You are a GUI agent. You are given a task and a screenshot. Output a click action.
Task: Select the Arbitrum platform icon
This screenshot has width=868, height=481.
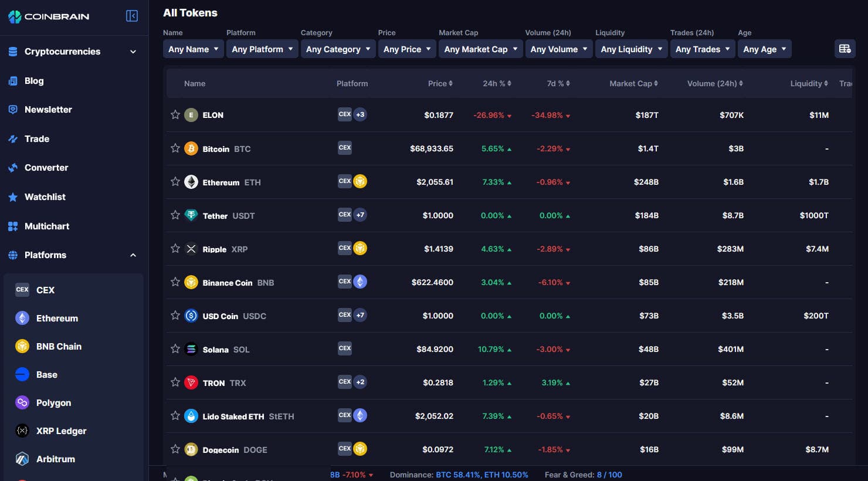click(x=22, y=459)
